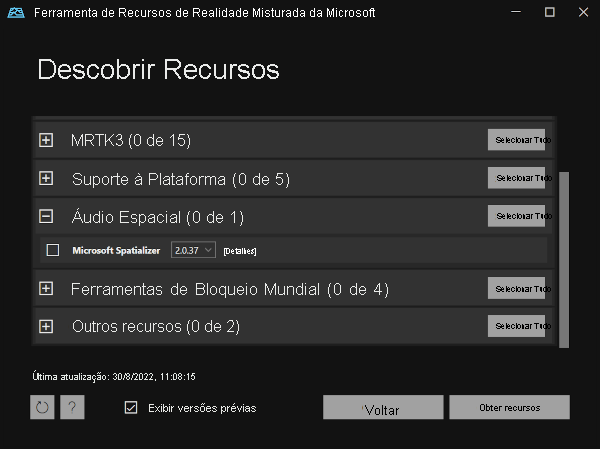
Task: Expand the Outros recursos group
Action: [46, 326]
